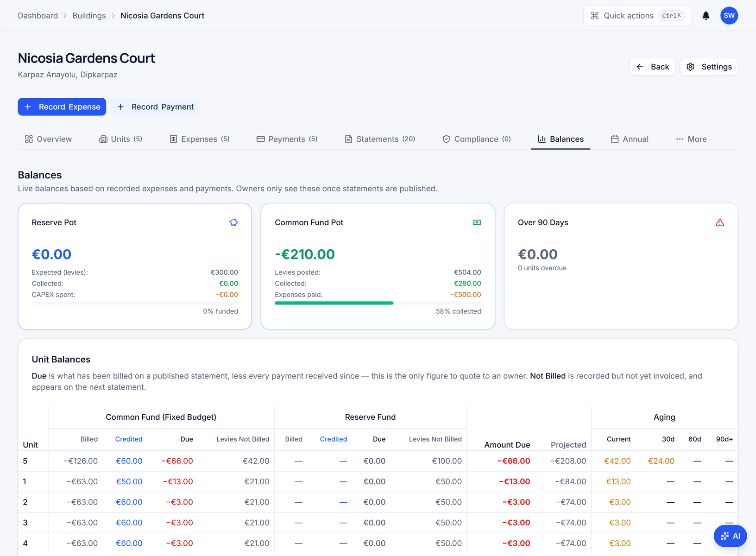
Task: Click the -€210.00 Common Fund Pot total
Action: pyautogui.click(x=305, y=254)
